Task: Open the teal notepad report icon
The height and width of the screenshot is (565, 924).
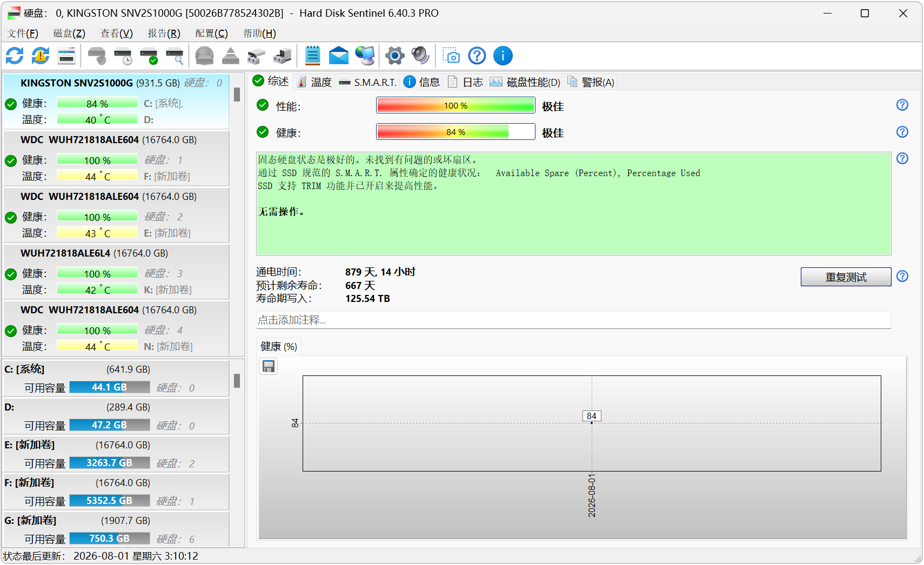Action: tap(313, 56)
